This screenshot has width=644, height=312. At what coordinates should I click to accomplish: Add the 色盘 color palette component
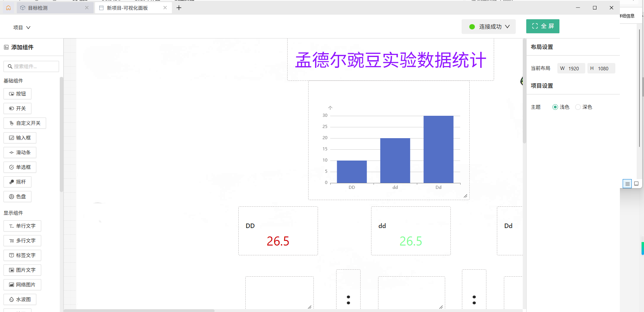pyautogui.click(x=17, y=197)
